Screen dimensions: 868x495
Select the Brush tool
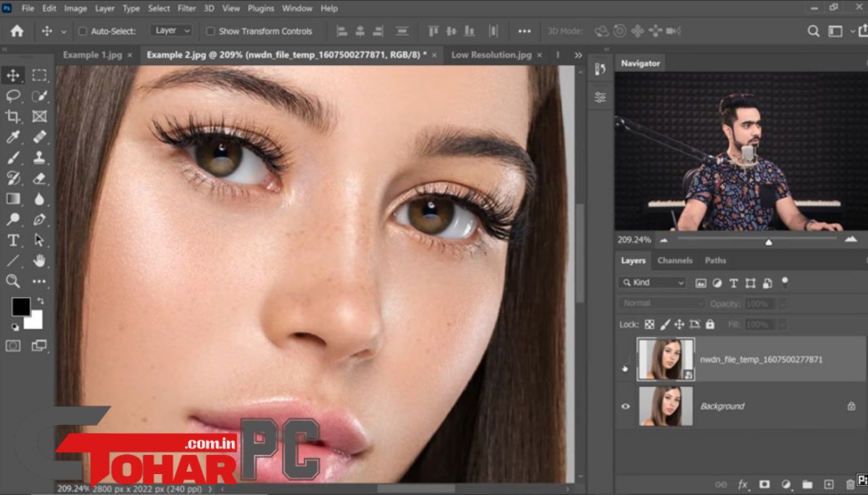tap(13, 157)
